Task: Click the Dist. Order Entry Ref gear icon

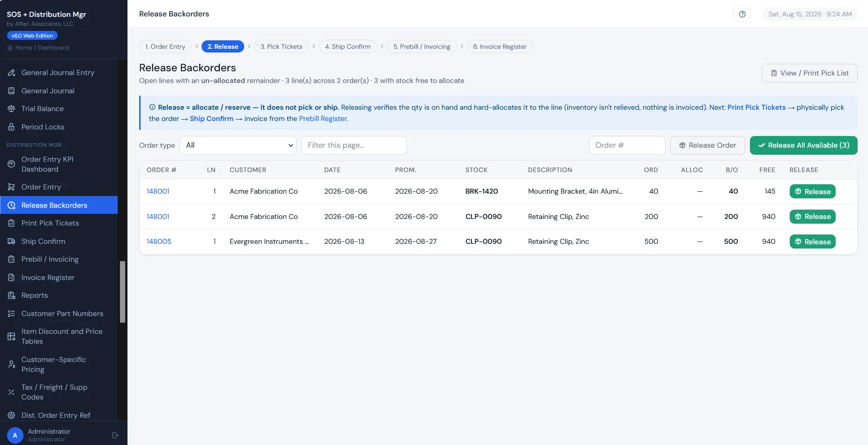Action: click(12, 415)
